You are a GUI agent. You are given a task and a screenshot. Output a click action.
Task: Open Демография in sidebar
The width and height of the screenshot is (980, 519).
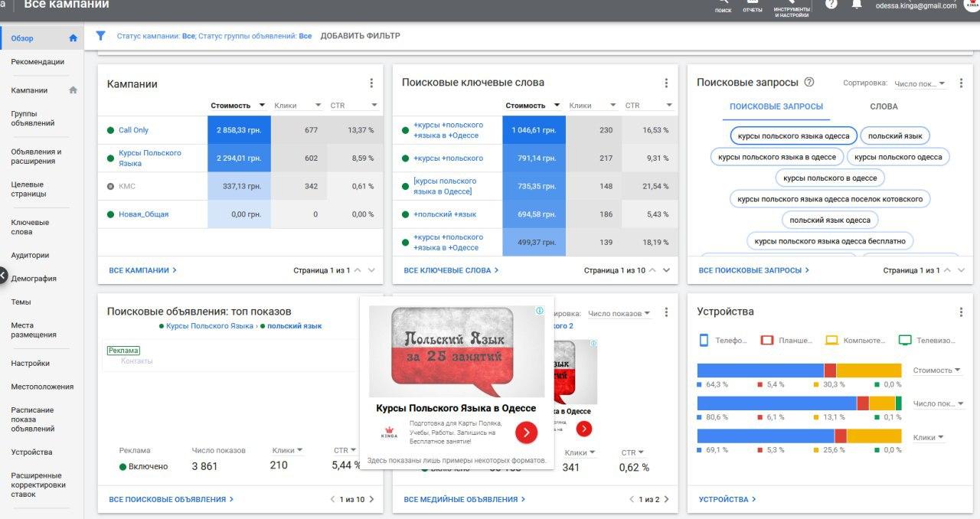click(x=34, y=279)
